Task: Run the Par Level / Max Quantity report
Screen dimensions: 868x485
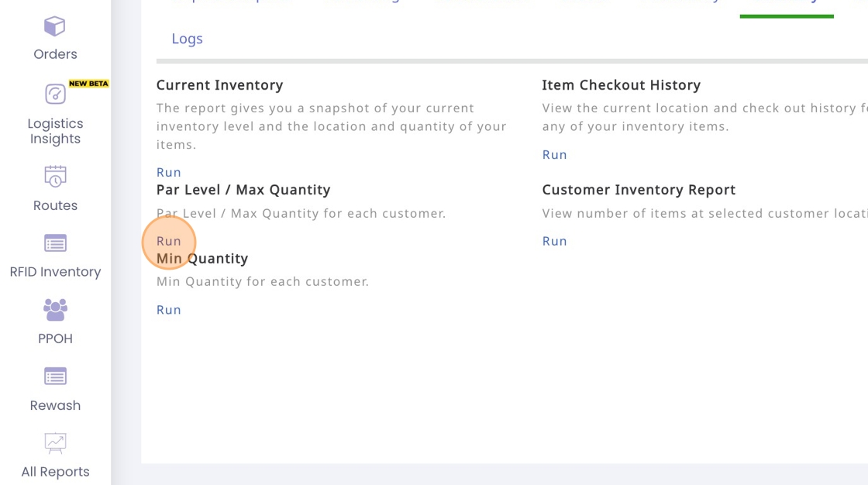Action: [169, 241]
